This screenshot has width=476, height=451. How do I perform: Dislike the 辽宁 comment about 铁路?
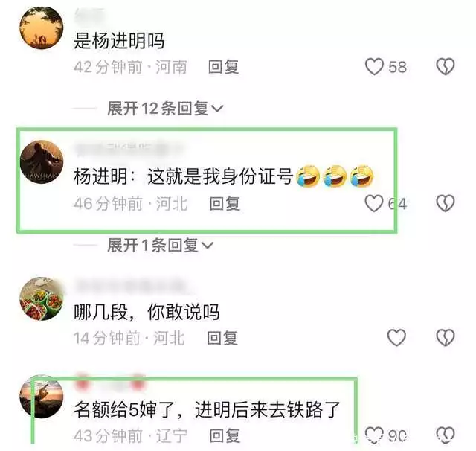coord(446,435)
